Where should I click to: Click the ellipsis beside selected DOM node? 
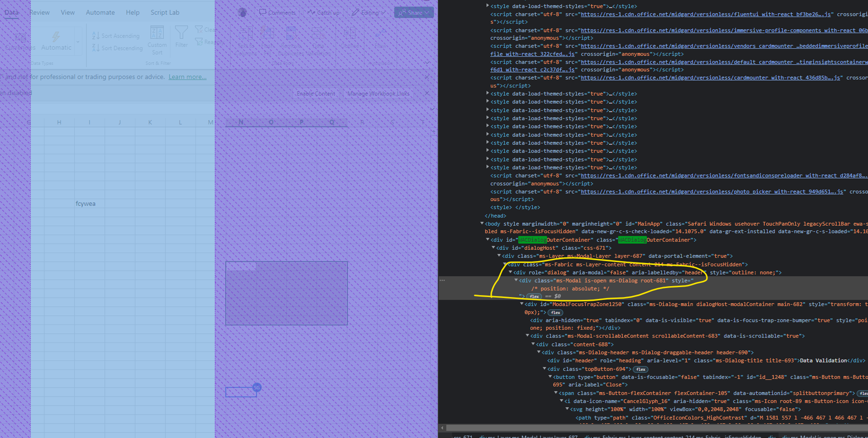tap(442, 280)
